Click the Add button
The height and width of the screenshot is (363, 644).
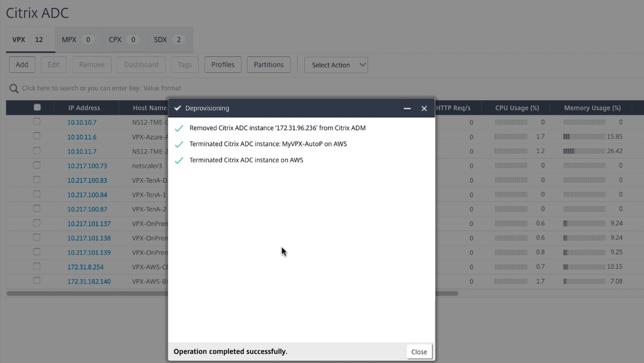[x=22, y=65]
